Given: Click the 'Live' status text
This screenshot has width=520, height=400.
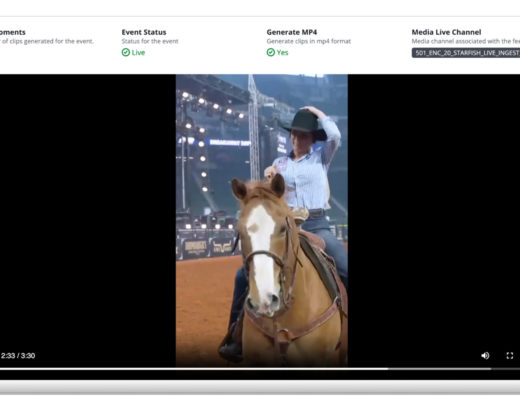Looking at the screenshot, I should (138, 53).
